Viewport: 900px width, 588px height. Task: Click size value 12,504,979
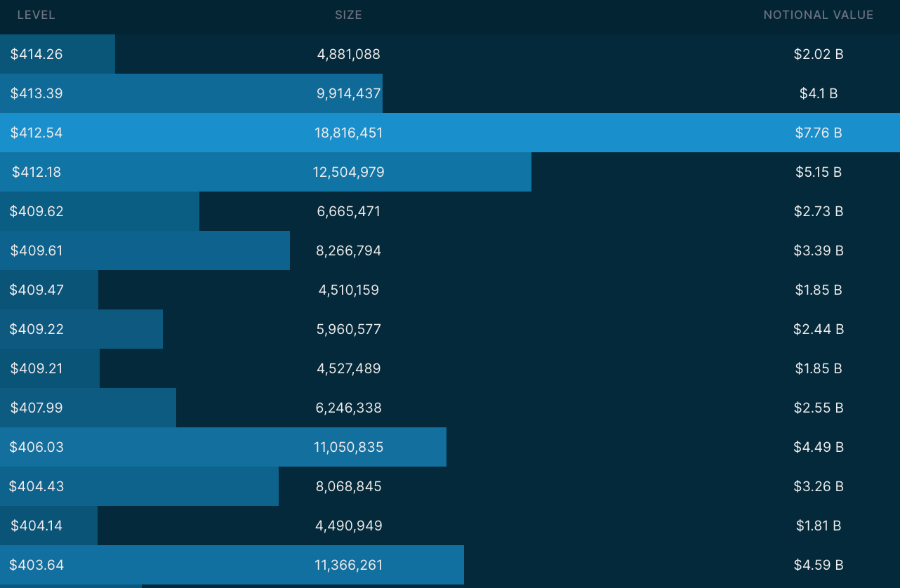349,172
